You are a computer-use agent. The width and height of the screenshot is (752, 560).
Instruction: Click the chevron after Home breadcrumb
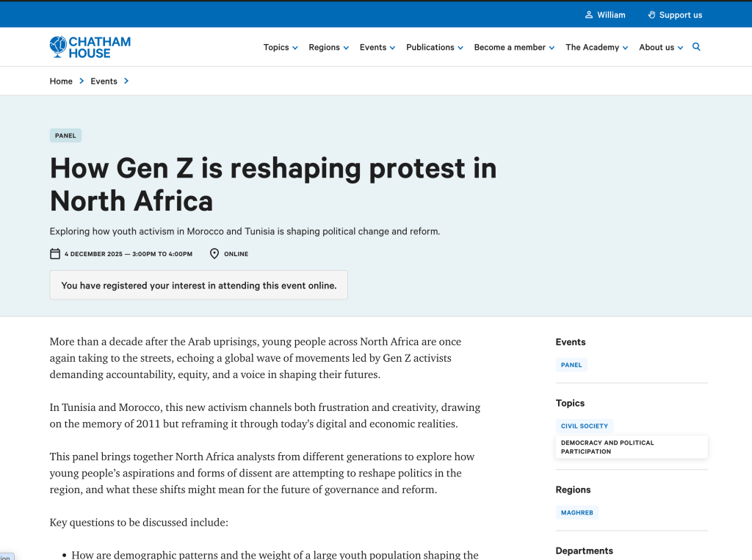click(x=82, y=81)
